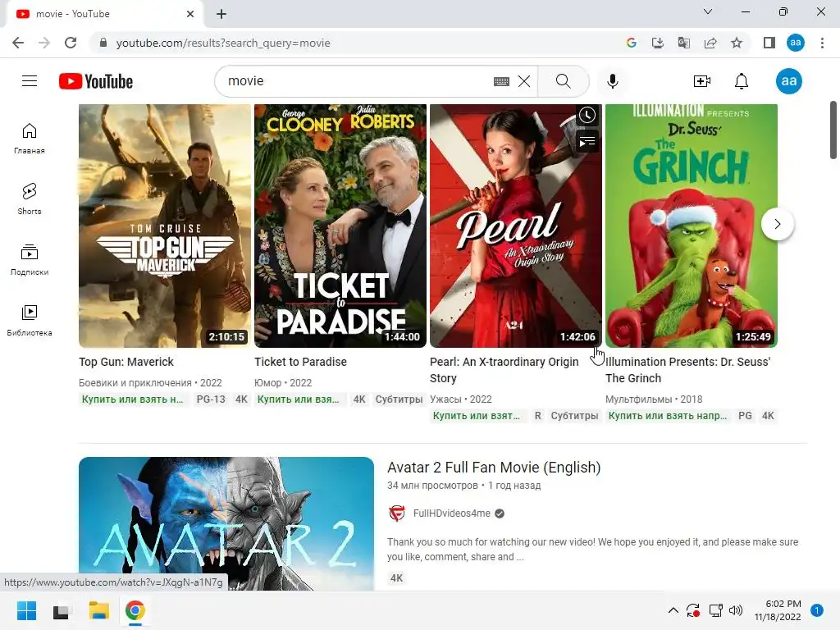840x630 pixels.
Task: Clear the search query with X icon
Action: coord(524,81)
